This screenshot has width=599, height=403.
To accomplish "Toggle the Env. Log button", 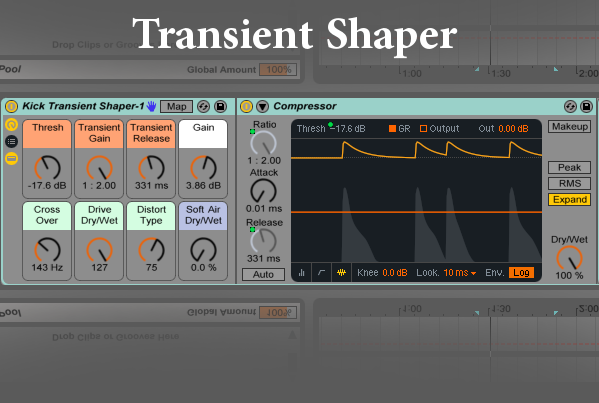I will click(521, 272).
